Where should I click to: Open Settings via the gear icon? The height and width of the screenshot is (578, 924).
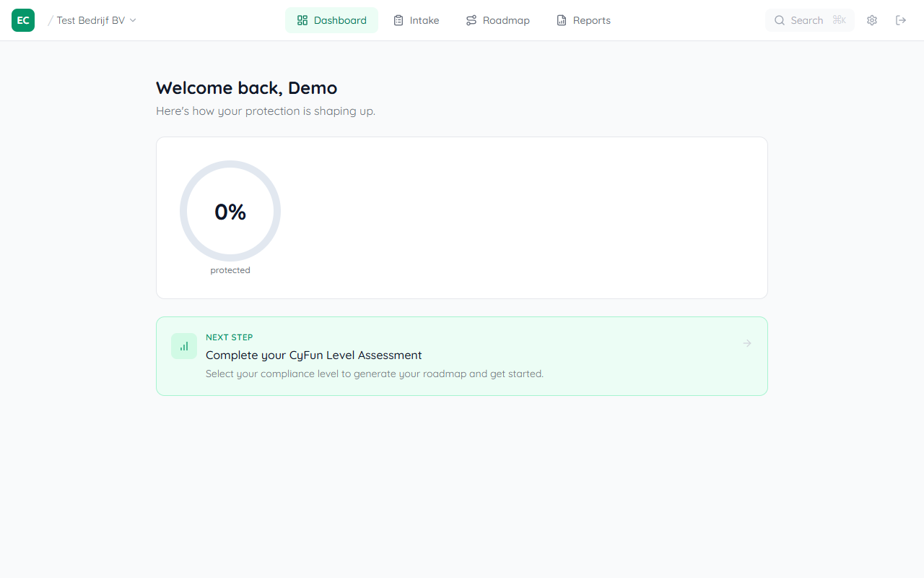871,20
